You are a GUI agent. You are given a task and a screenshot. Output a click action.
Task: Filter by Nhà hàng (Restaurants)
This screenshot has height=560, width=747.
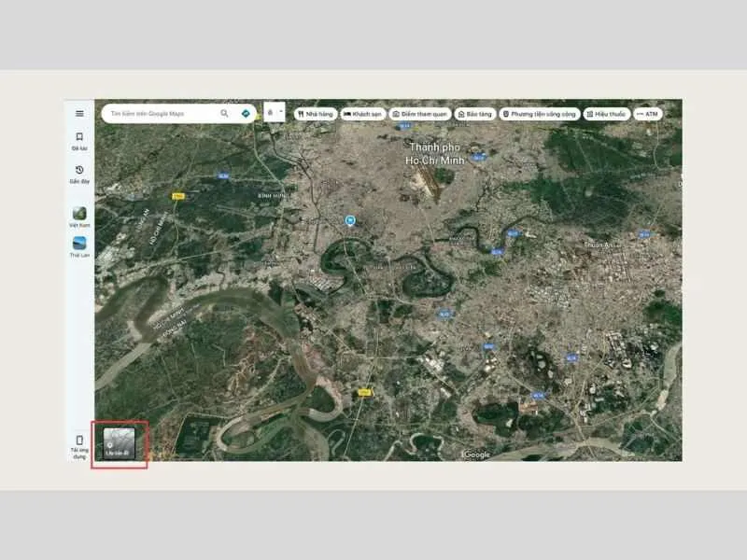click(316, 114)
